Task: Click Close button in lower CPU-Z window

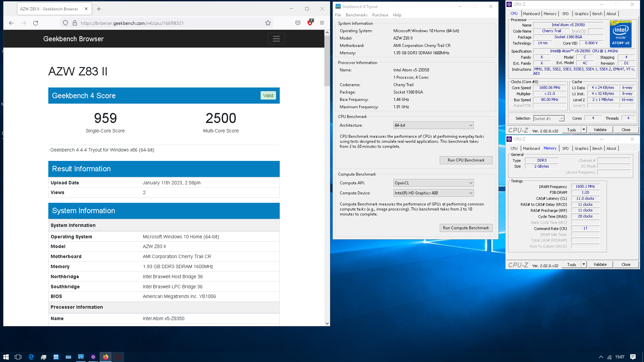Action: (626, 264)
